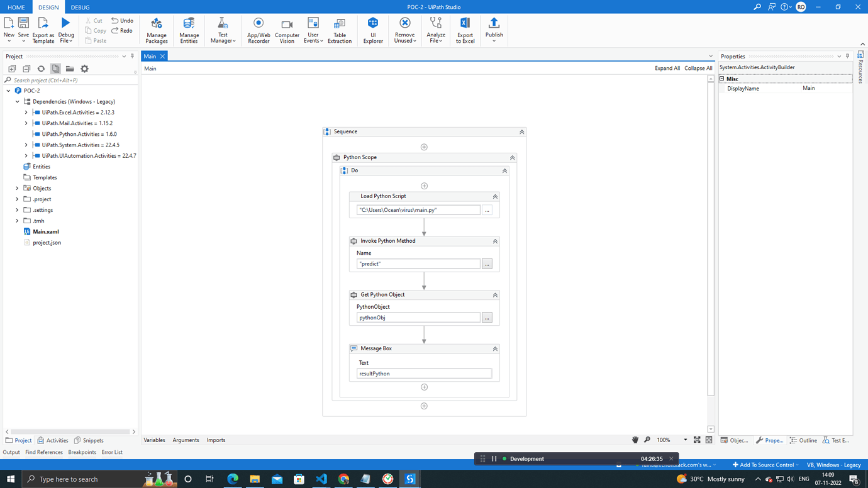868x488 pixels.
Task: Collapse the Load Python Script activity
Action: [495, 197]
